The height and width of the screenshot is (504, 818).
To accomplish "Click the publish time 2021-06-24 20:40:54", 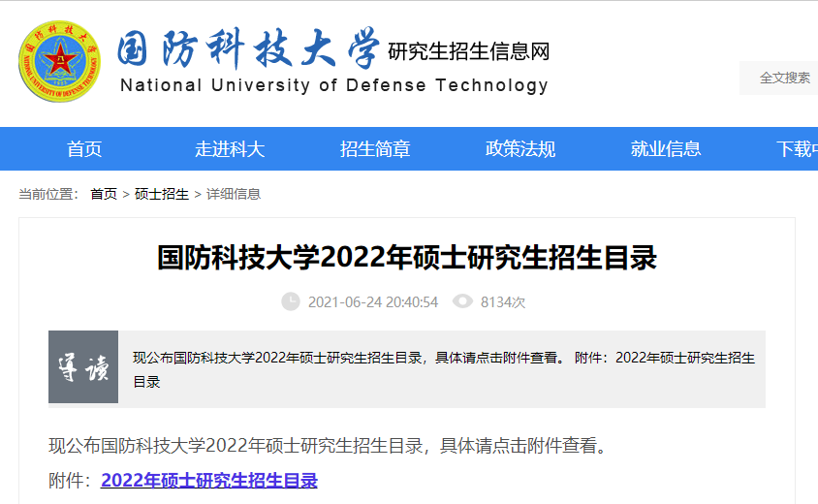I will (373, 302).
